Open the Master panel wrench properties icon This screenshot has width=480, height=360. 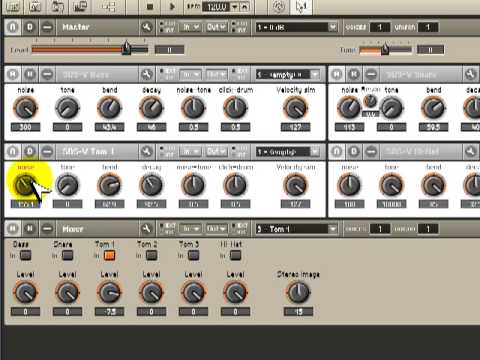pos(147,27)
